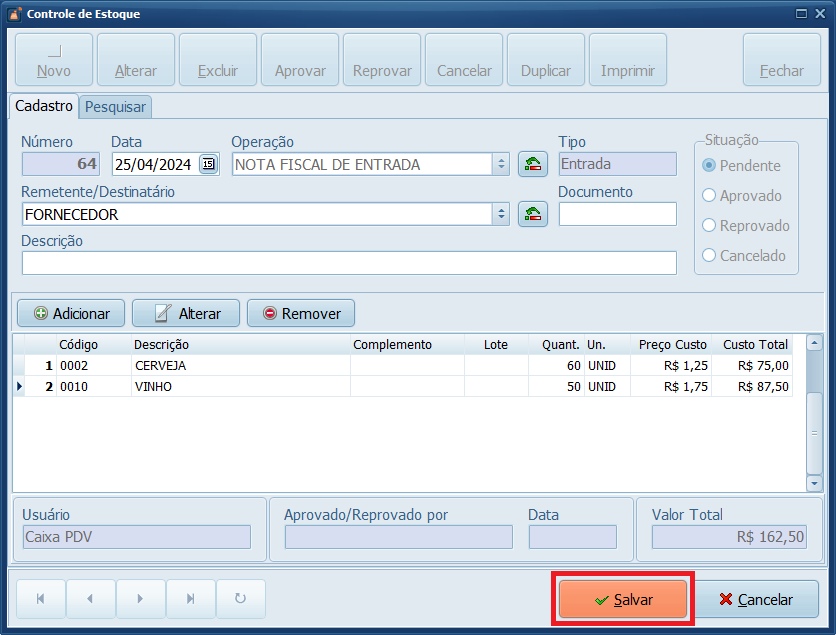This screenshot has height=635, width=836.
Task: Select the Pendente situation option
Action: 710,166
